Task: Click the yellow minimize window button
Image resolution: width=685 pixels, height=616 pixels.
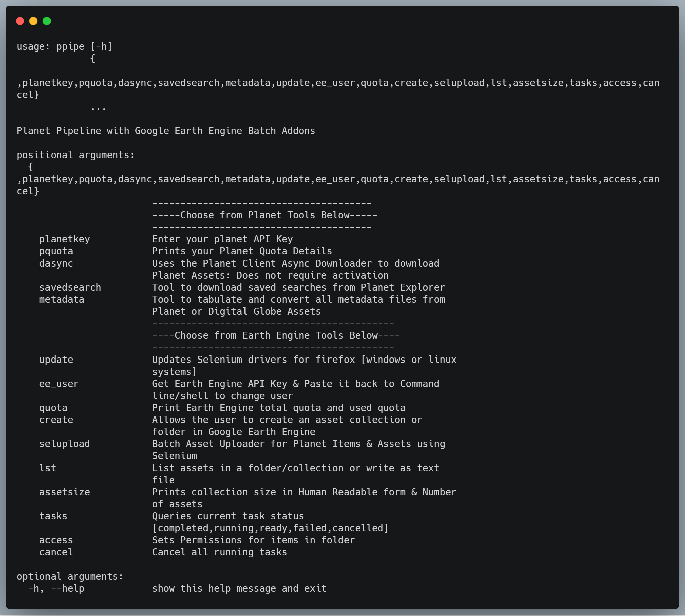Action: [33, 21]
